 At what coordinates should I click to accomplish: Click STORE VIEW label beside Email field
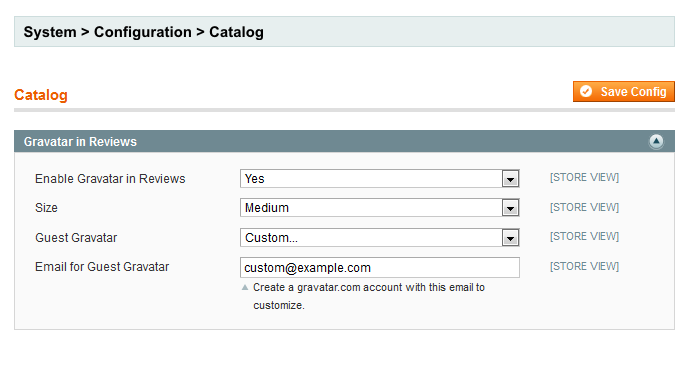(x=584, y=266)
